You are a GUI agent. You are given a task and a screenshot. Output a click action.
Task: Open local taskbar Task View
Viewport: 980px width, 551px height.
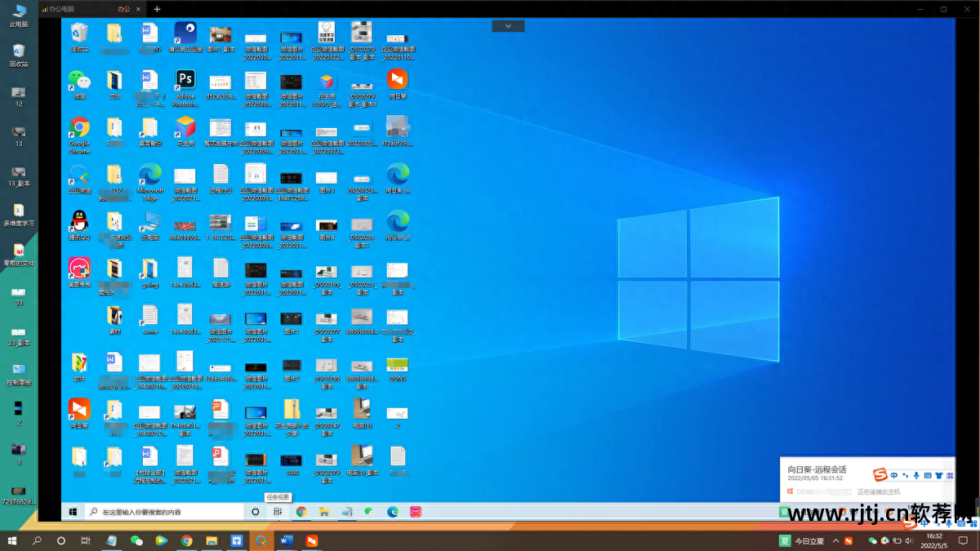tap(85, 540)
